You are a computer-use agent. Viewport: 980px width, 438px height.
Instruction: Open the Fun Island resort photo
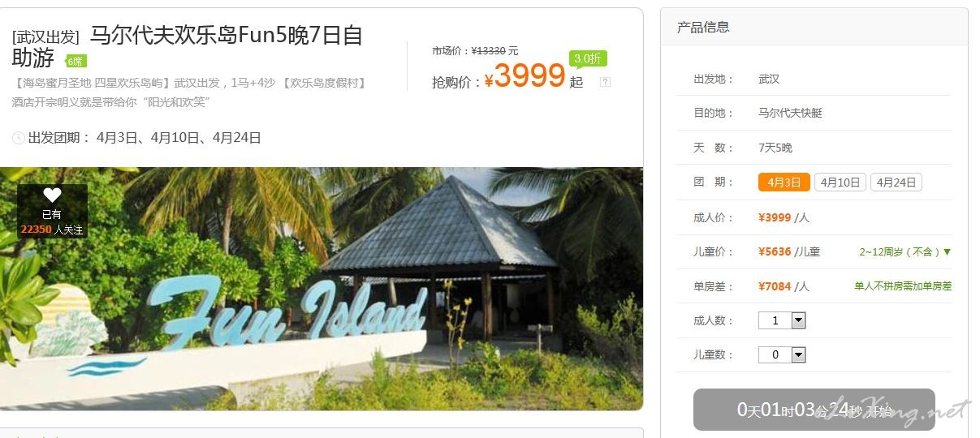[x=322, y=288]
